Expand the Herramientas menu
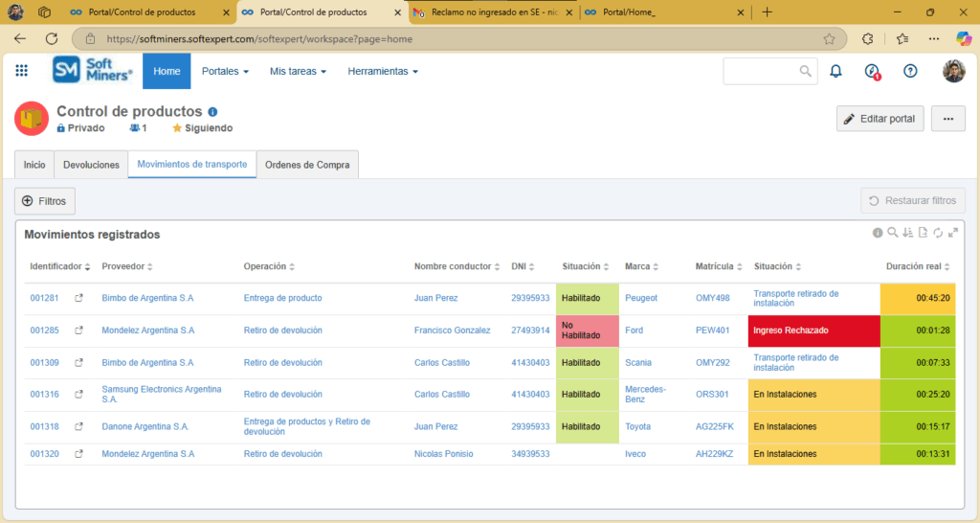Image resolution: width=980 pixels, height=523 pixels. (383, 72)
